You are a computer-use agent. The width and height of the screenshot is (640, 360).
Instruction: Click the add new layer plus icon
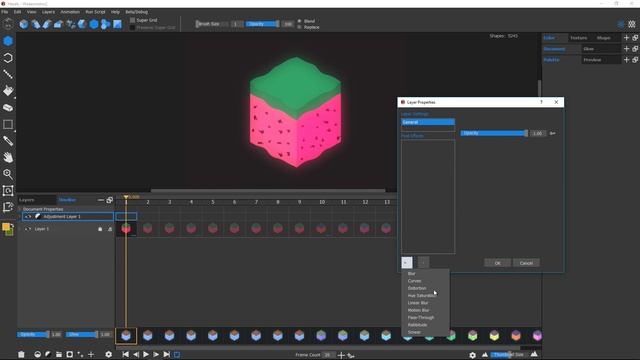pos(91,354)
